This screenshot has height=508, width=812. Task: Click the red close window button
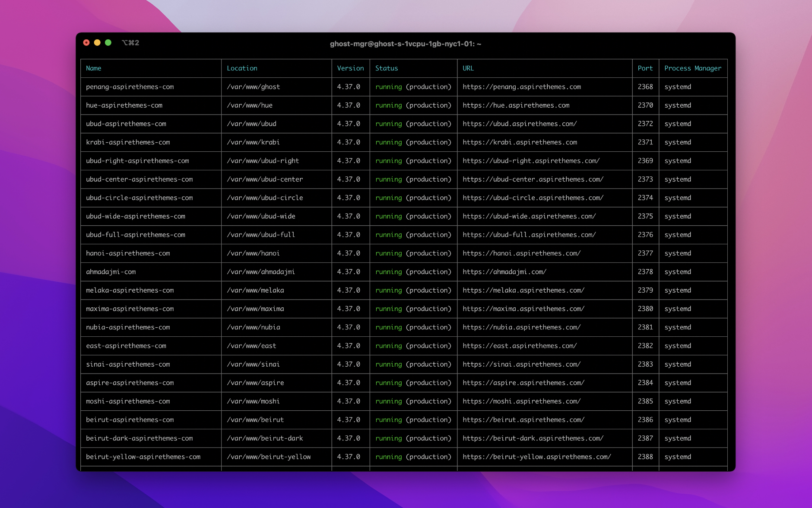point(86,42)
